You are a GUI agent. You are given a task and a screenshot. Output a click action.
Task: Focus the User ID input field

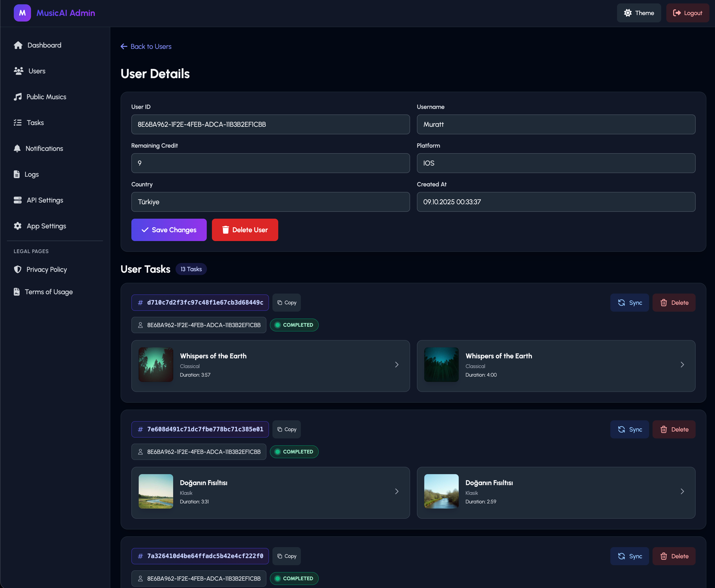pos(270,124)
